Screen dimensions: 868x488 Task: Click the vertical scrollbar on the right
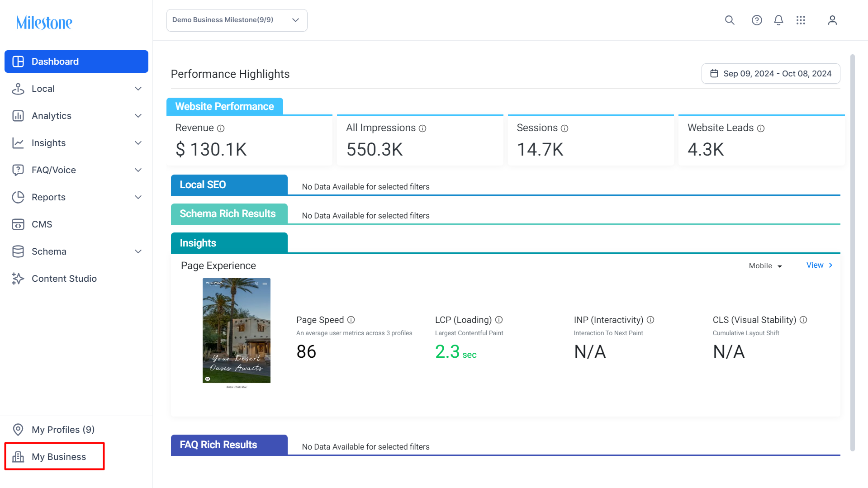(853, 253)
